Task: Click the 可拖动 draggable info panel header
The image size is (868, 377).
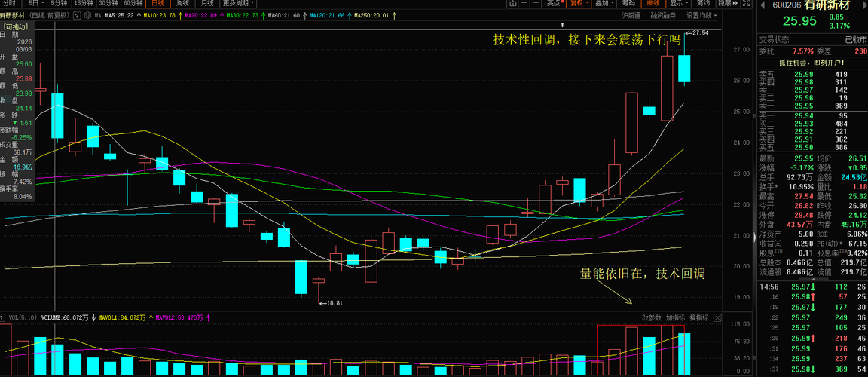Action: [x=17, y=26]
